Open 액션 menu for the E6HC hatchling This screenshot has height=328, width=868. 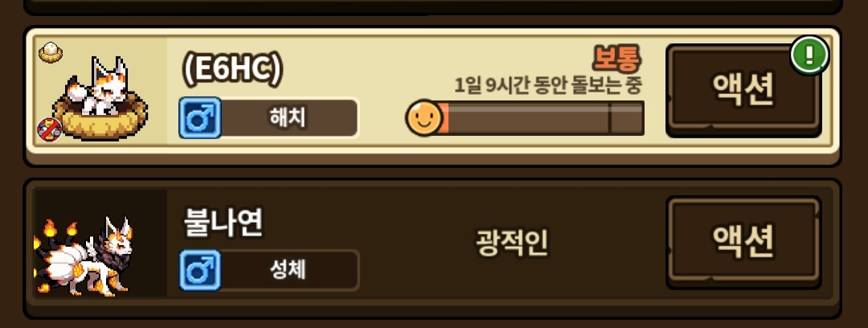[743, 91]
